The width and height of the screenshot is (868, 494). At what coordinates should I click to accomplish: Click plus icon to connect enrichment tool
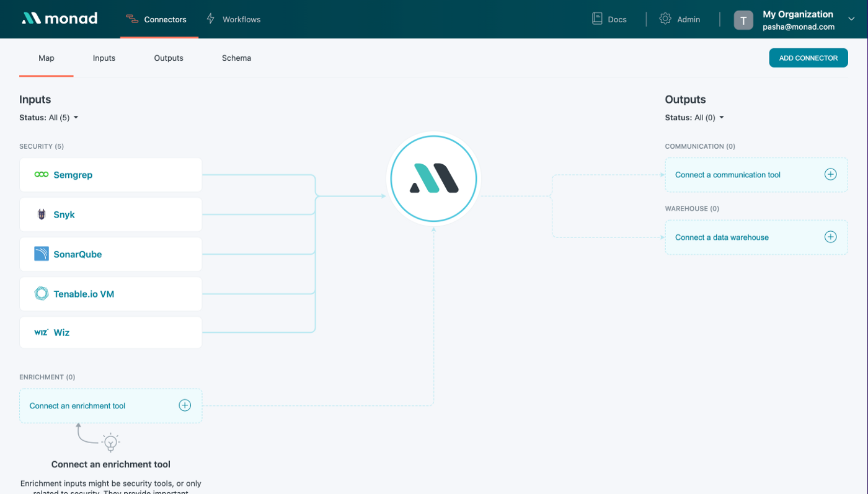[x=185, y=405]
